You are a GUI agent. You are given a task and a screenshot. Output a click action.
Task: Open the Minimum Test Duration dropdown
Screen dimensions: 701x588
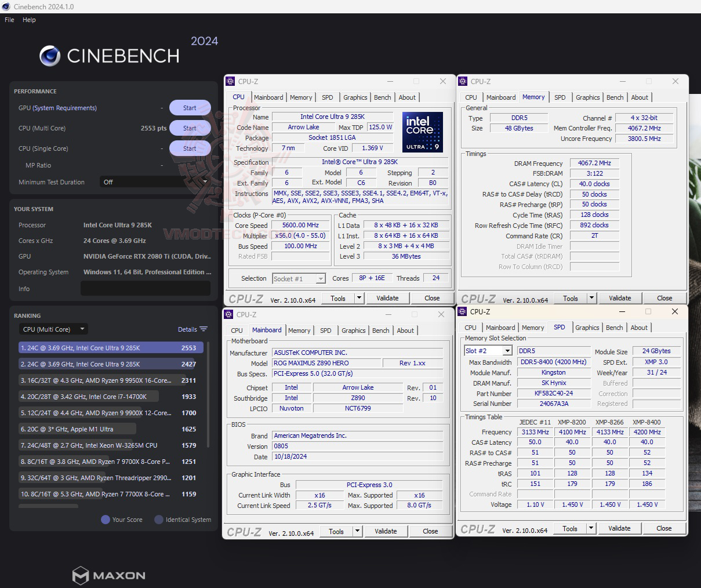pos(204,182)
